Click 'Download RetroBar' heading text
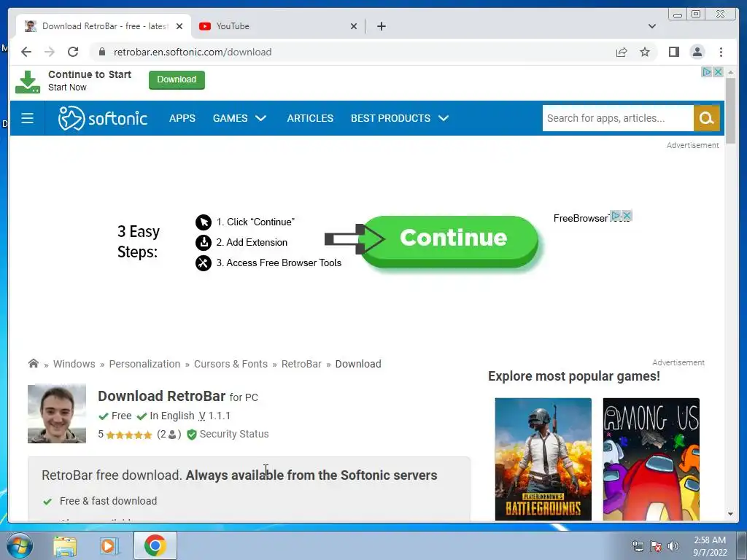 tap(161, 396)
